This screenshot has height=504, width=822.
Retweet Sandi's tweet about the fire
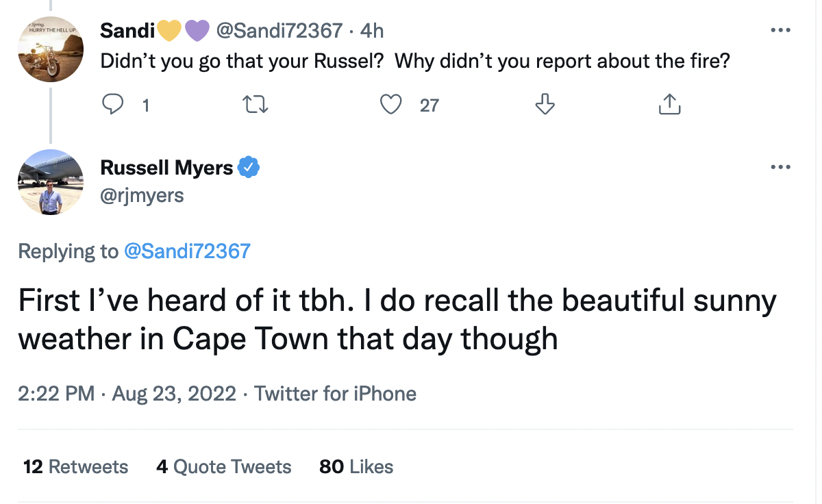(x=255, y=105)
